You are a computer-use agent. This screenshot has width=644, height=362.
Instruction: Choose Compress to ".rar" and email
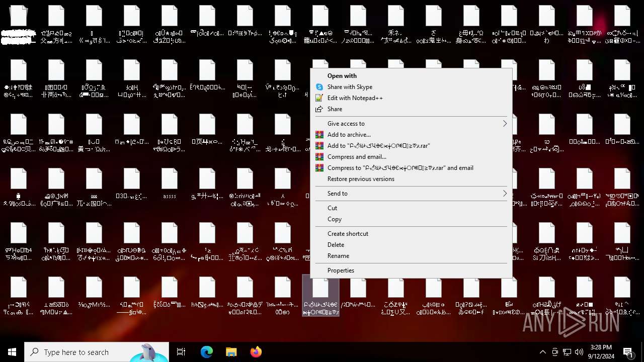click(x=411, y=168)
